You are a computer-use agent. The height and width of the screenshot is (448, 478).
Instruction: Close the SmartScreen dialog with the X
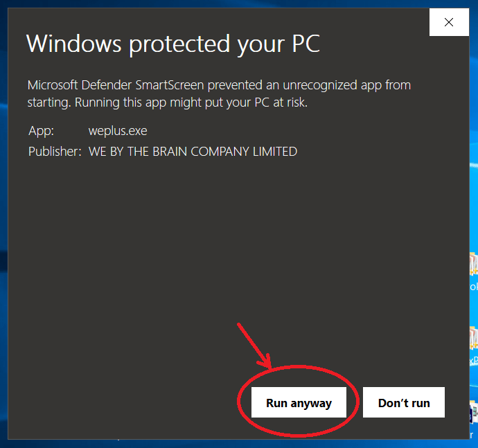pyautogui.click(x=449, y=22)
